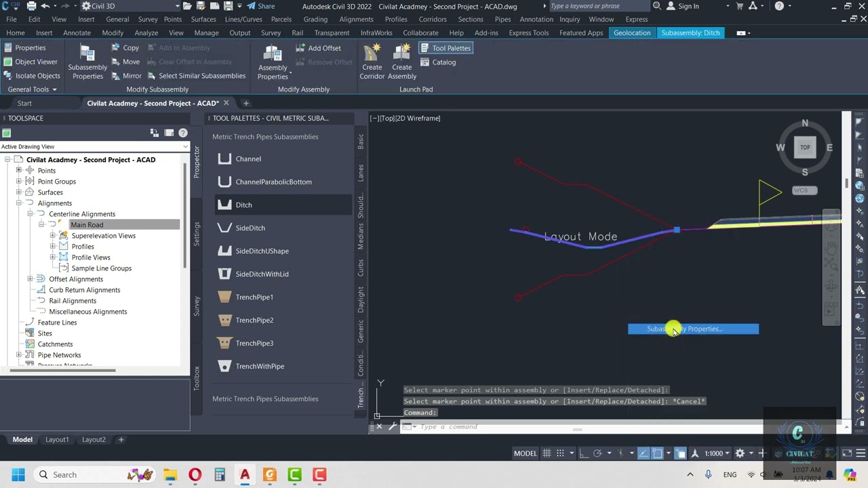This screenshot has width=868, height=488.
Task: Select the Move subassembly tool
Action: pos(124,62)
